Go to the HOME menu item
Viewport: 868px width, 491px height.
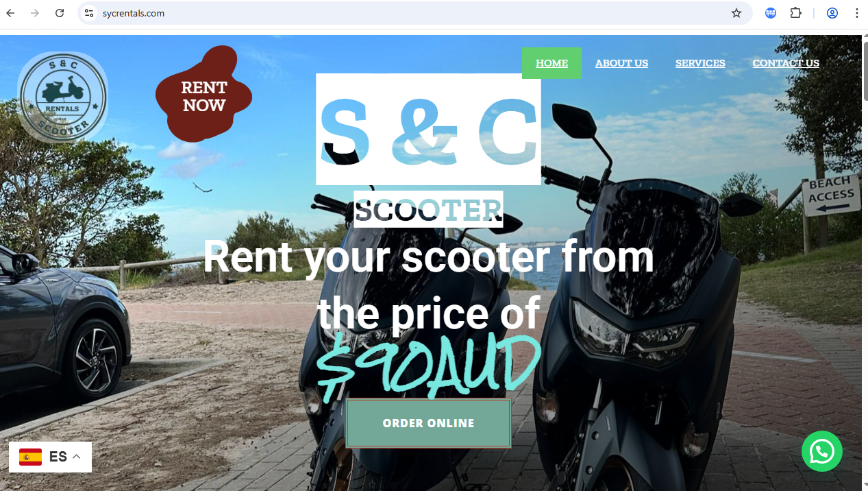tap(551, 63)
